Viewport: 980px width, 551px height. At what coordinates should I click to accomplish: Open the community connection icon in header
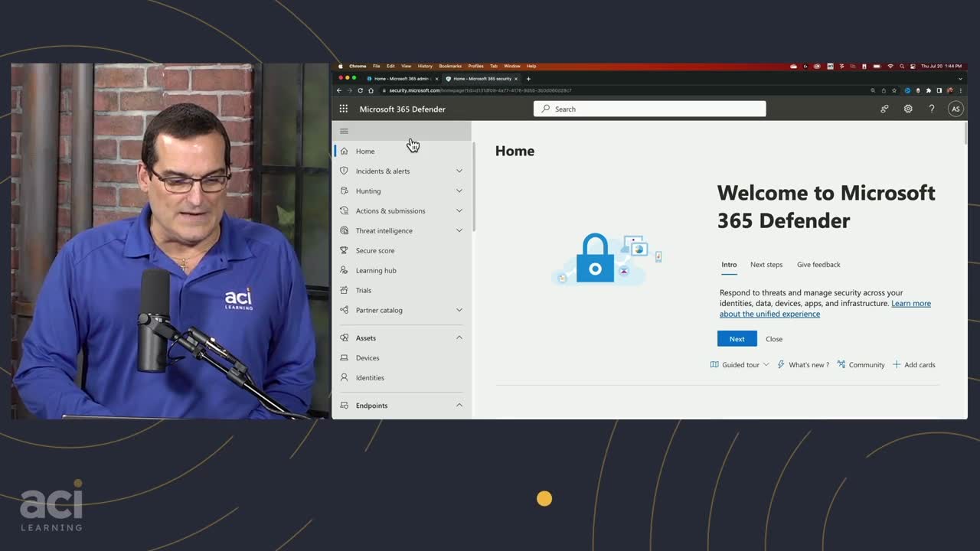(884, 109)
